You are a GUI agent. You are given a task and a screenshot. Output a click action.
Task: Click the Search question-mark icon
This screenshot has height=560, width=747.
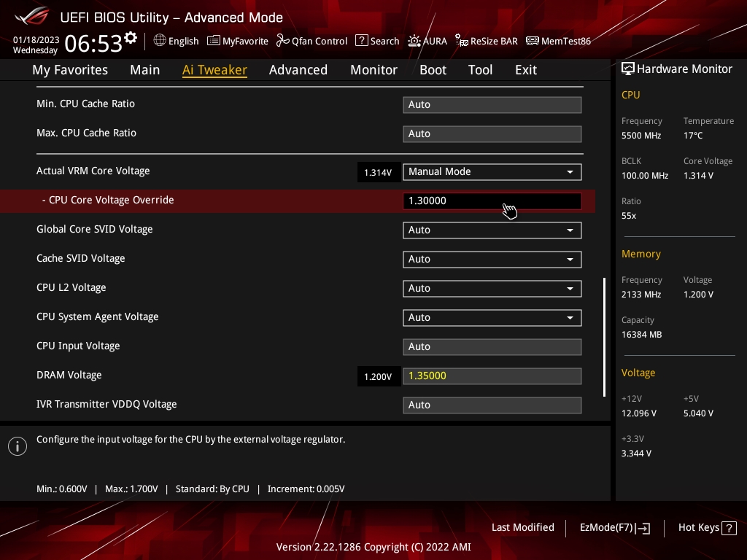click(362, 41)
